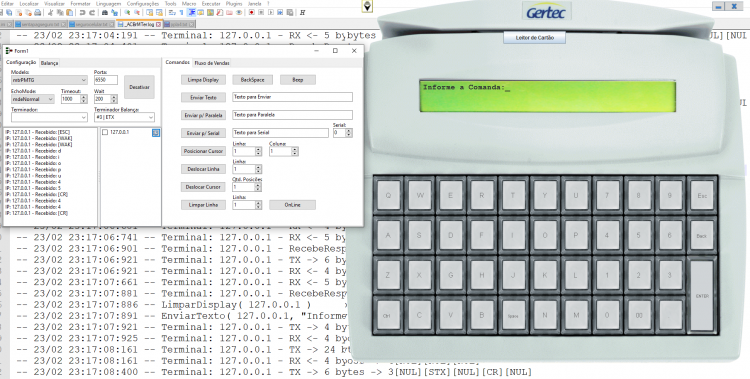Select the Comandos tab
This screenshot has height=379, width=750.
click(177, 63)
